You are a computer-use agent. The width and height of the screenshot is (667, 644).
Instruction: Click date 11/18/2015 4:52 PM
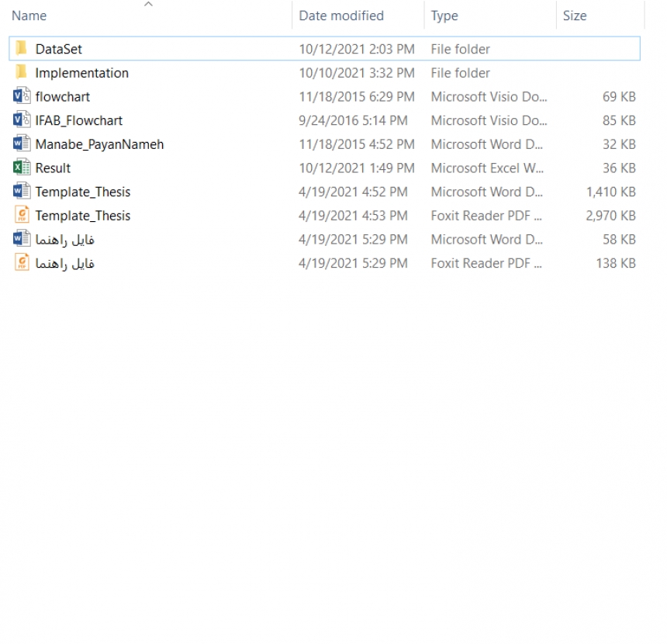(357, 144)
